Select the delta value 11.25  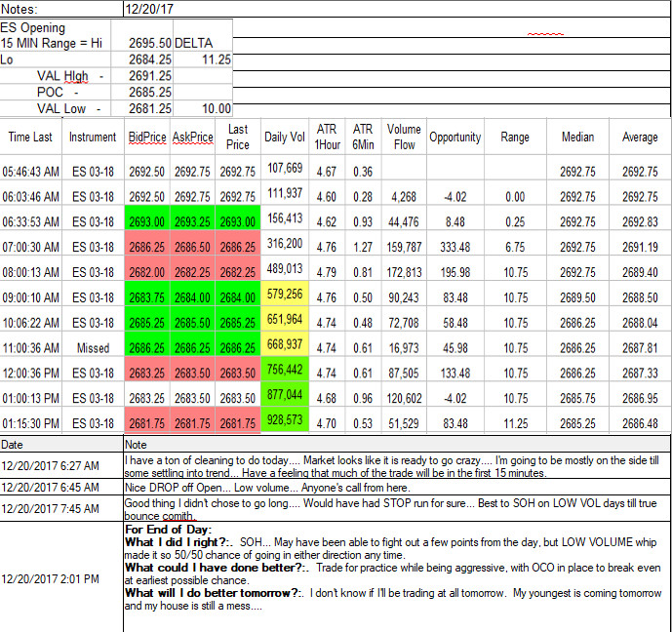pyautogui.click(x=203, y=59)
